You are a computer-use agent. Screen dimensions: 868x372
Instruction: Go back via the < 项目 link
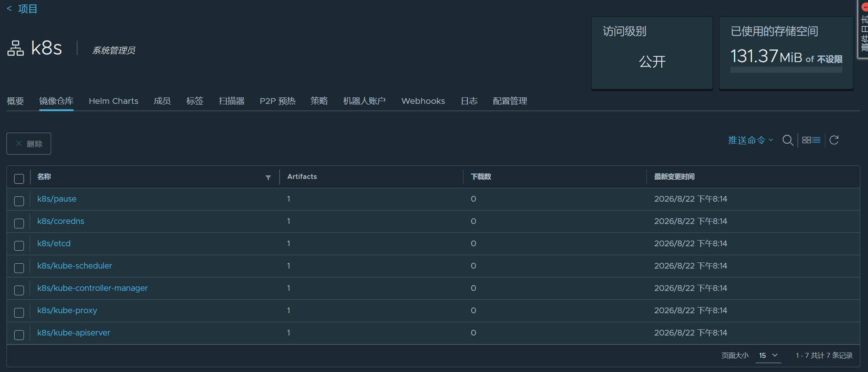coord(22,9)
